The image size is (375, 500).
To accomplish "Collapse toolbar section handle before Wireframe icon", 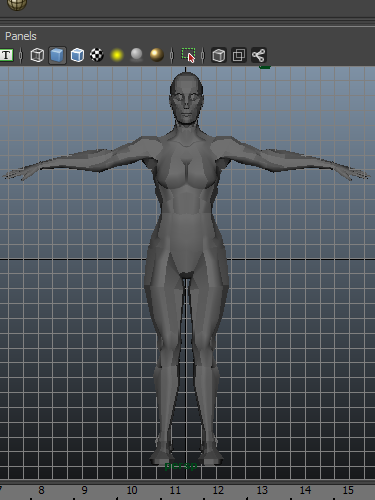I will [21, 55].
